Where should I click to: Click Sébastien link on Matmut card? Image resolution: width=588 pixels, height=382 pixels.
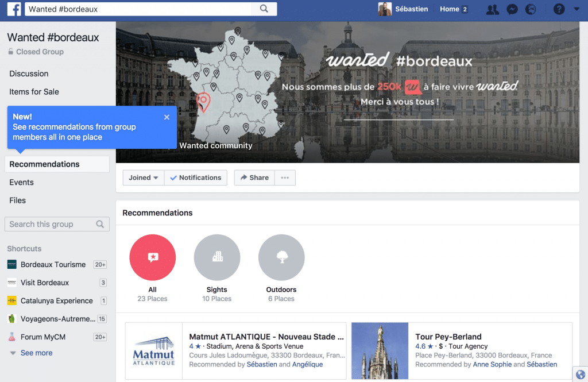click(x=262, y=364)
